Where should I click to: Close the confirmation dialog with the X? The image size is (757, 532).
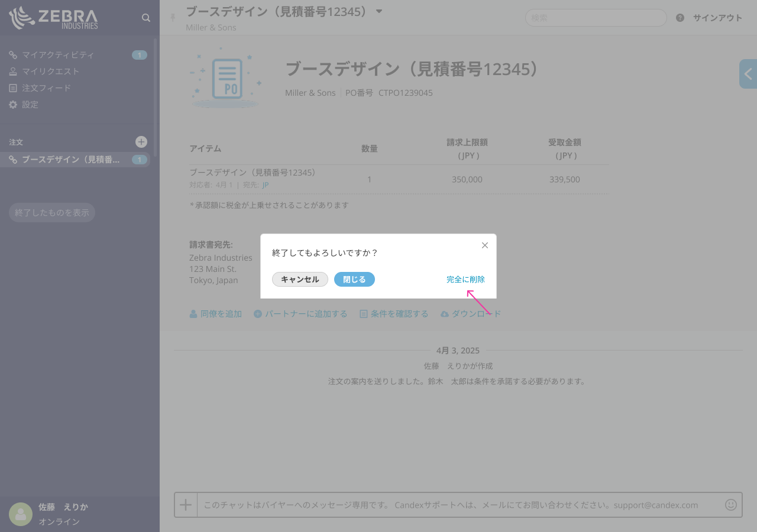pos(485,245)
